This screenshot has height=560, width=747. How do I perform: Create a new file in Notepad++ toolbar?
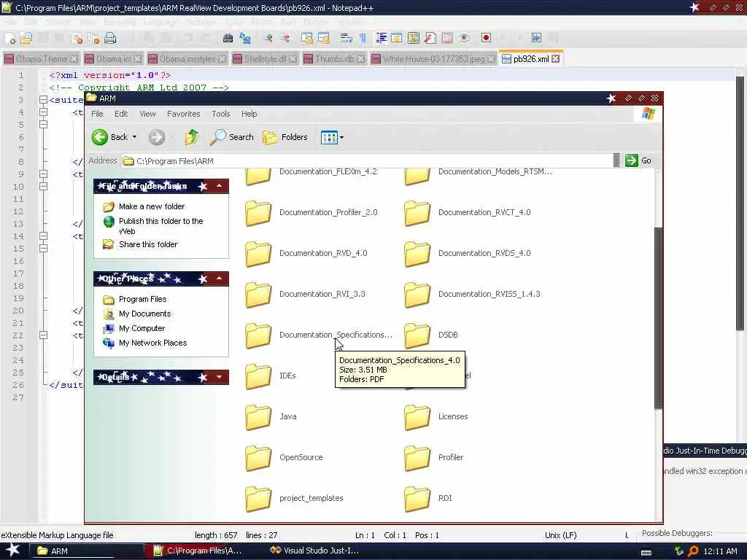tap(10, 39)
